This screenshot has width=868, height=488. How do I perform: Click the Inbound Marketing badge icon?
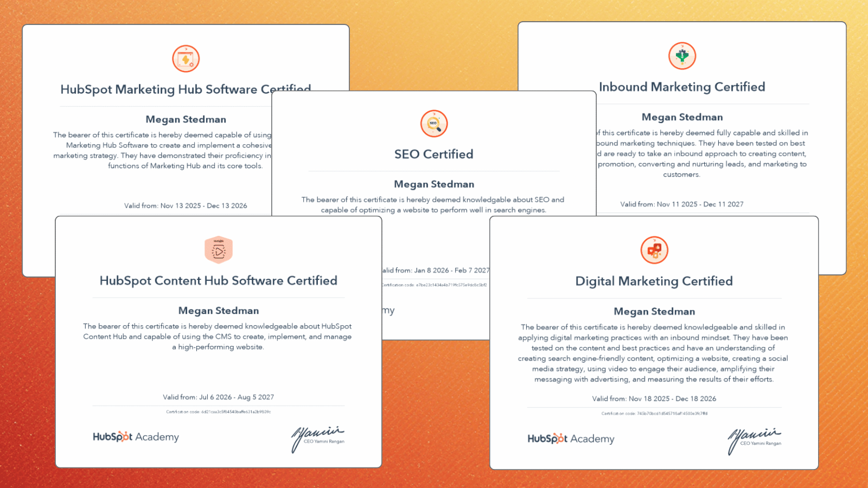pos(682,56)
